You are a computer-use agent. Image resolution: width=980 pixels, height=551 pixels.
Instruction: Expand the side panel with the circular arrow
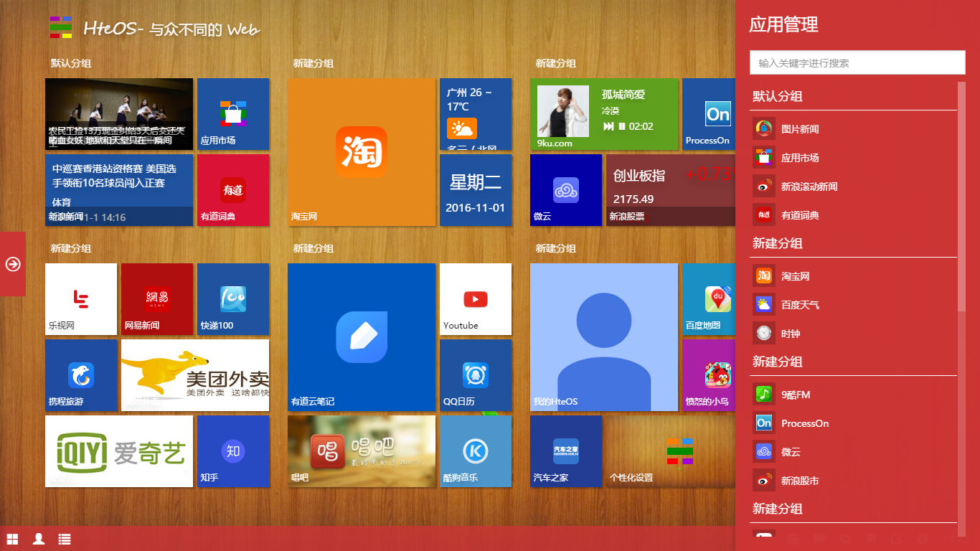click(x=12, y=264)
